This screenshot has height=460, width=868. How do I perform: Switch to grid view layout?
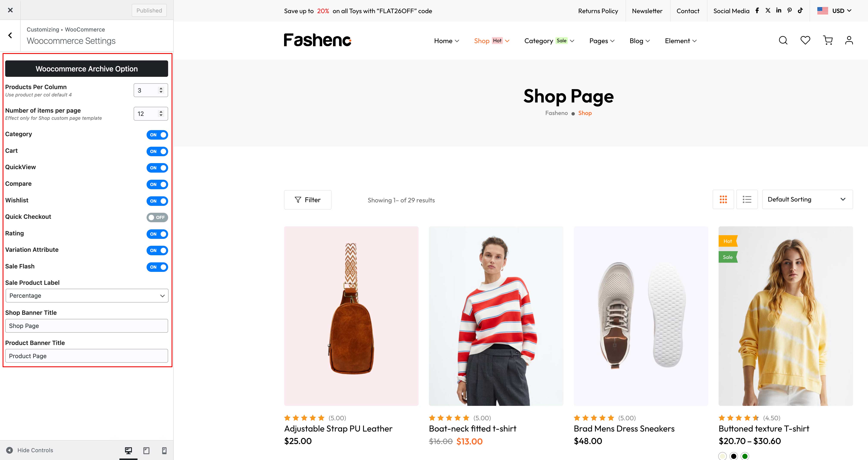723,199
